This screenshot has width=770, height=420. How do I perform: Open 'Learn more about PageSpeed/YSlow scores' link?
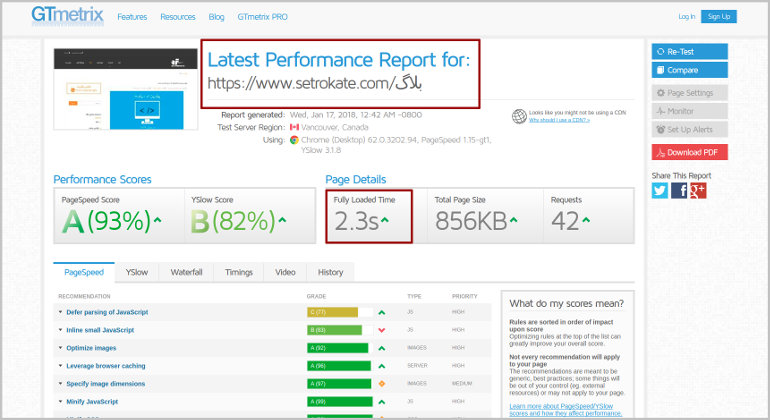point(565,410)
